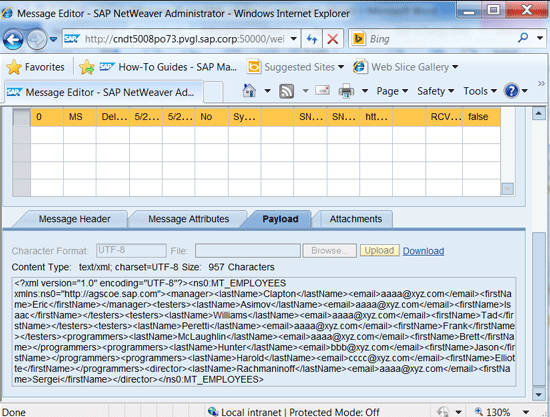Switch to the Message Header tab
550x417 pixels.
pos(74,219)
